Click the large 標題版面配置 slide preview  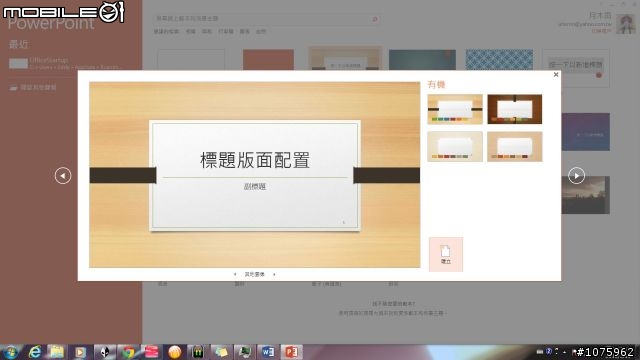click(x=255, y=175)
